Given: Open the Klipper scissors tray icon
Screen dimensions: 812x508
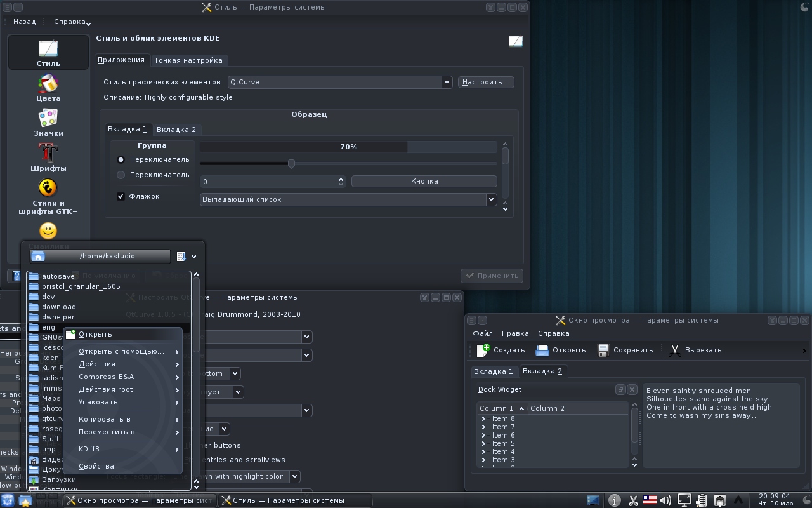Looking at the screenshot, I should [x=632, y=500].
